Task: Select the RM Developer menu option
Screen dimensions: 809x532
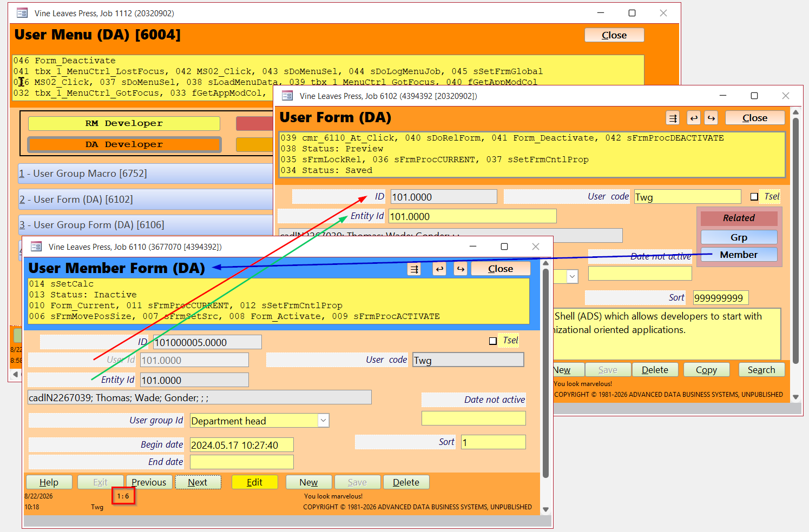Action: [124, 123]
